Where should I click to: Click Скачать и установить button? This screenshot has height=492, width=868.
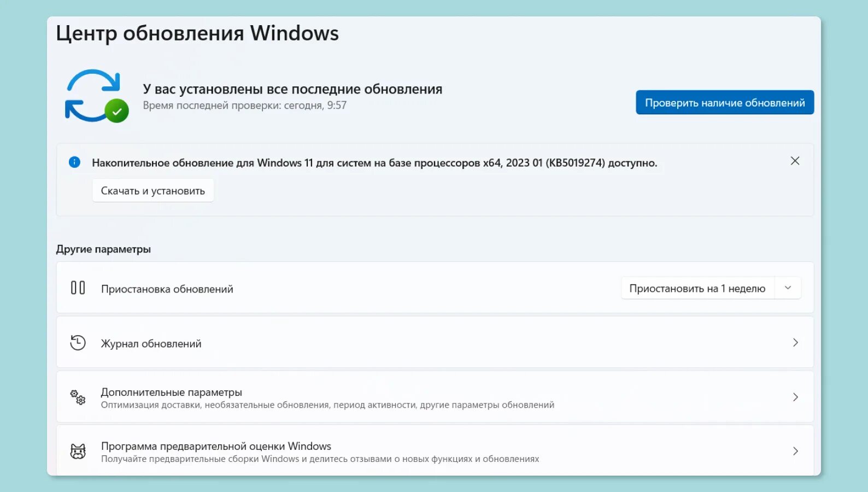click(153, 191)
